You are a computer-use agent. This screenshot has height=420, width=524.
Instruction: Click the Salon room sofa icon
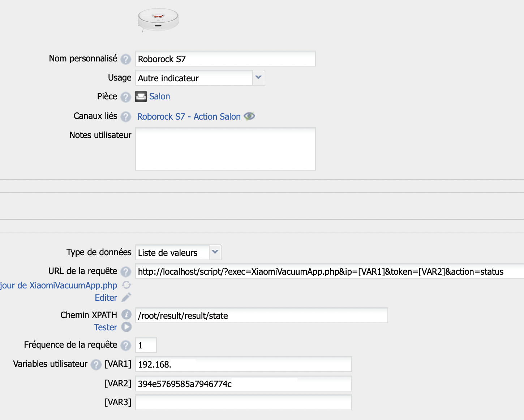coord(141,97)
